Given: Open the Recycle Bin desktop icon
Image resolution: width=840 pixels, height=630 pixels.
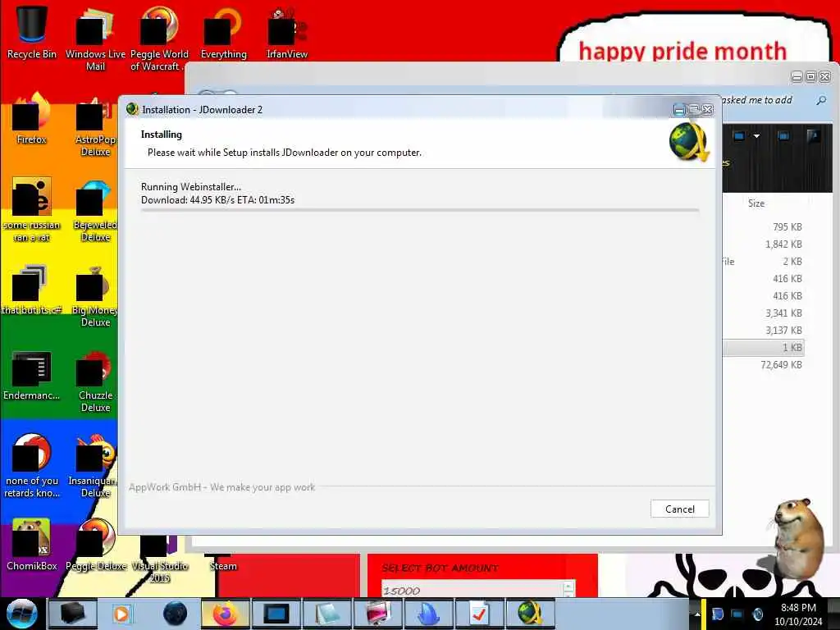Looking at the screenshot, I should click(x=32, y=32).
